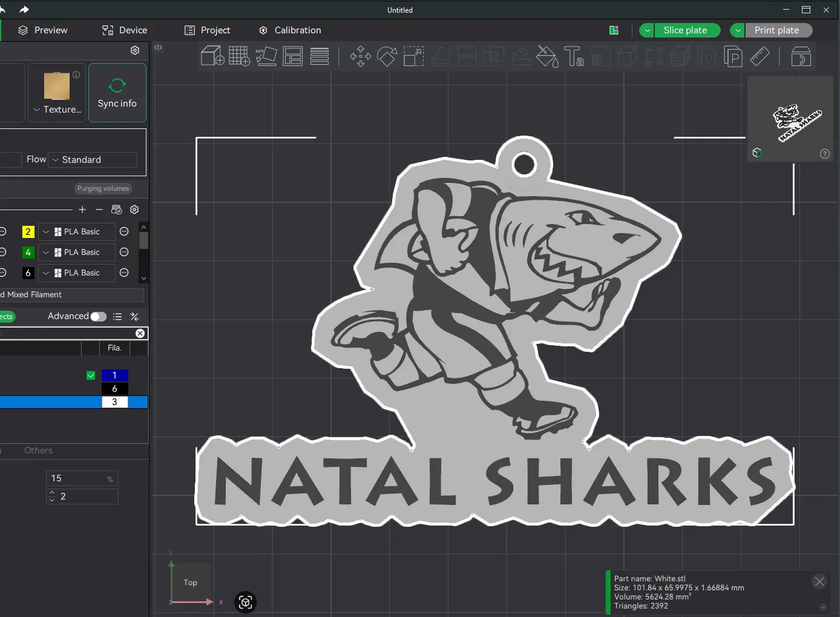
Task: Switch to the Project tab
Action: pos(207,30)
